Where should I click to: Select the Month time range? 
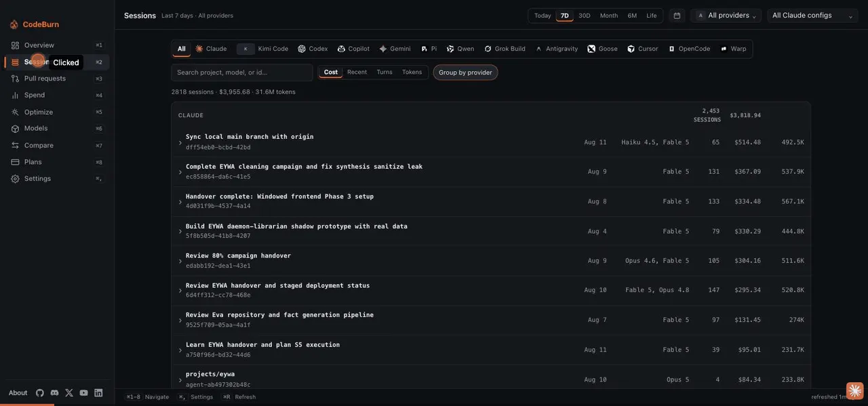tap(609, 16)
